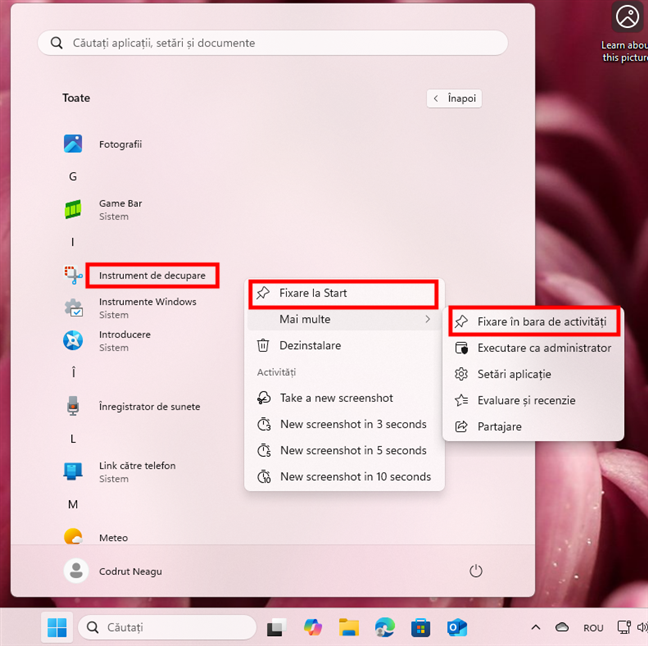The image size is (648, 646).
Task: Launch Înregistrator de sunete
Action: pyautogui.click(x=73, y=407)
